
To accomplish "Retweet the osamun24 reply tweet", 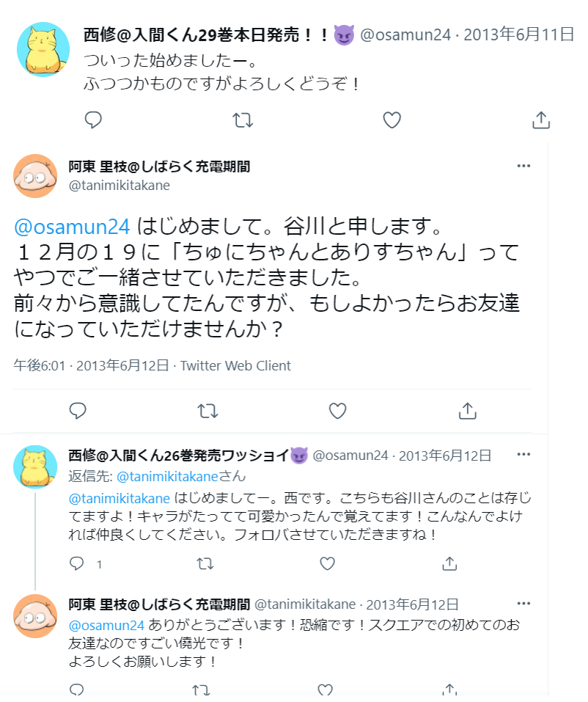I will [206, 563].
